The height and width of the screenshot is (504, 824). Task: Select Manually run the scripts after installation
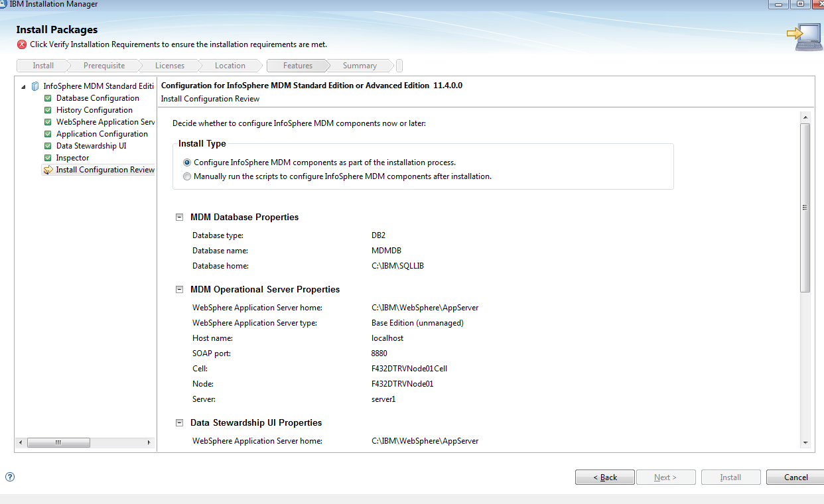[187, 176]
